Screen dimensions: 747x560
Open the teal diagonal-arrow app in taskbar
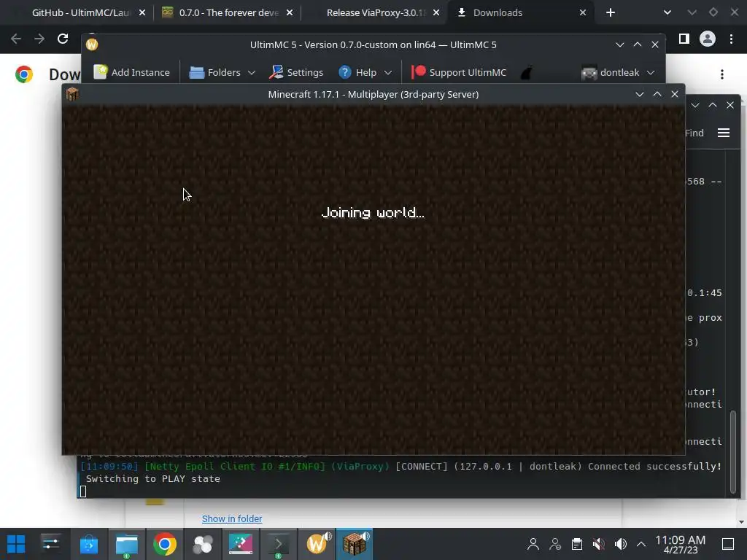(x=241, y=544)
